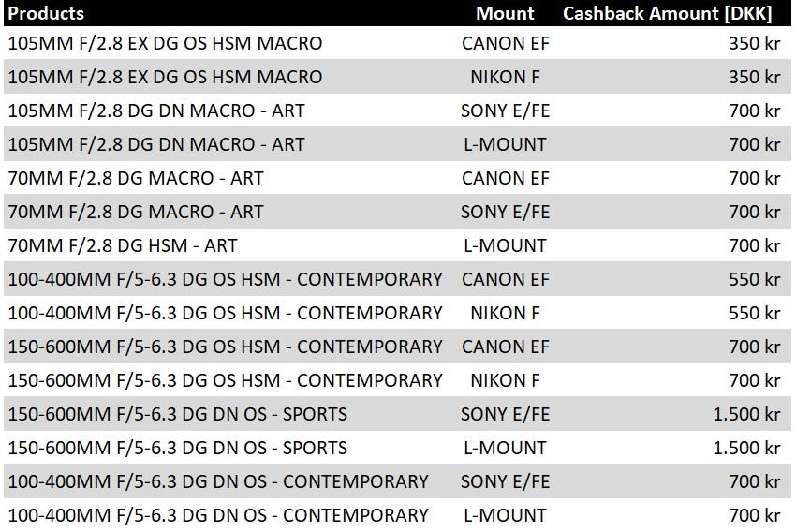Select L-MOUNT cell in the last table row
Screen dimensions: 796x532
[505, 516]
